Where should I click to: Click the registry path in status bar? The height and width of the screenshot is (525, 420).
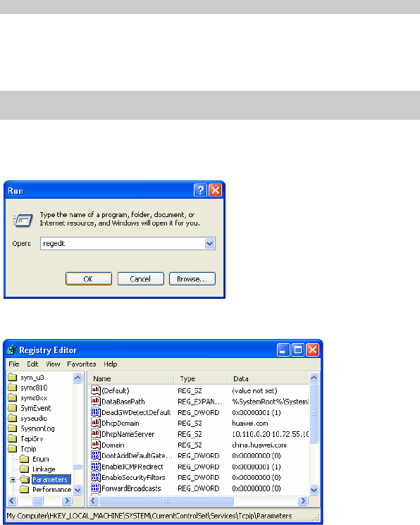tap(149, 516)
